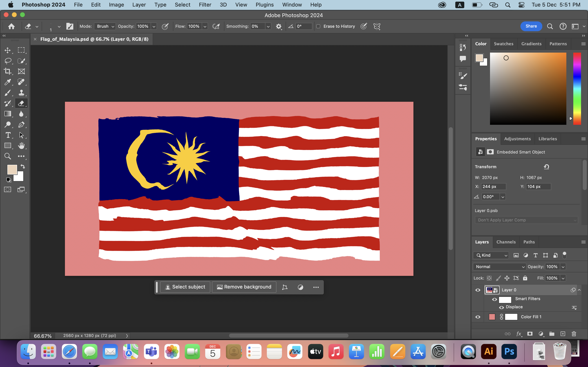Select the Eyedropper tool

(8, 82)
